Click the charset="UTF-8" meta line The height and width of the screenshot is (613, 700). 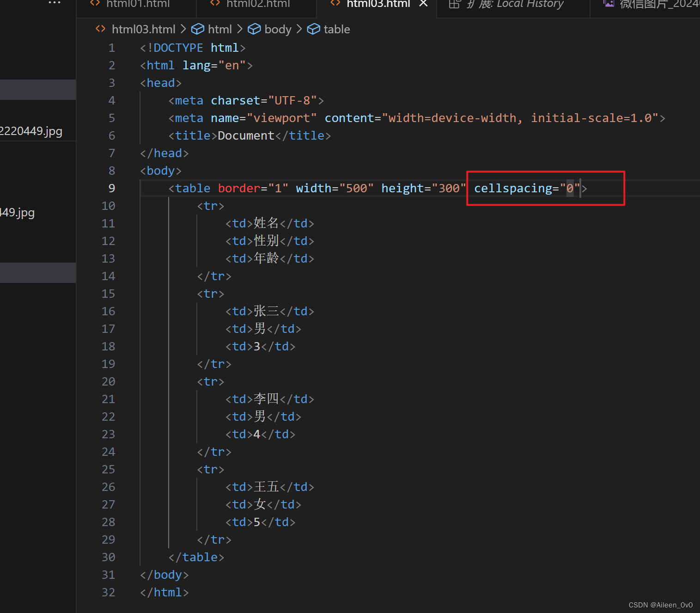[246, 100]
